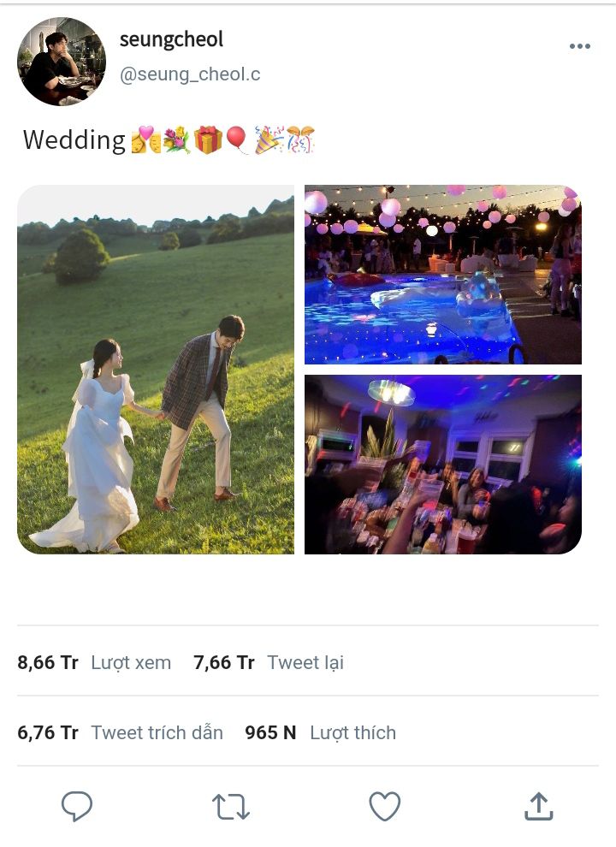Screen dimensions: 616x847
Task: Open the three-dot more options menu
Action: pyautogui.click(x=580, y=46)
